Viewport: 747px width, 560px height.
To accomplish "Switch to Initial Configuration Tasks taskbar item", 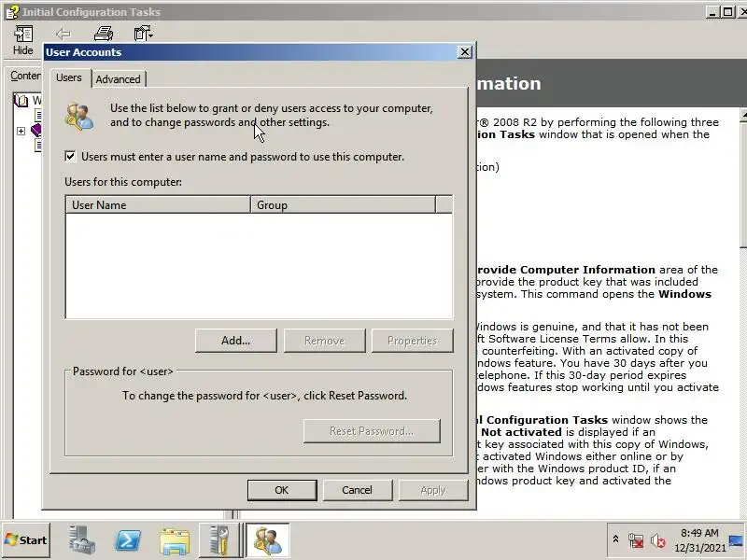I will pyautogui.click(x=219, y=540).
